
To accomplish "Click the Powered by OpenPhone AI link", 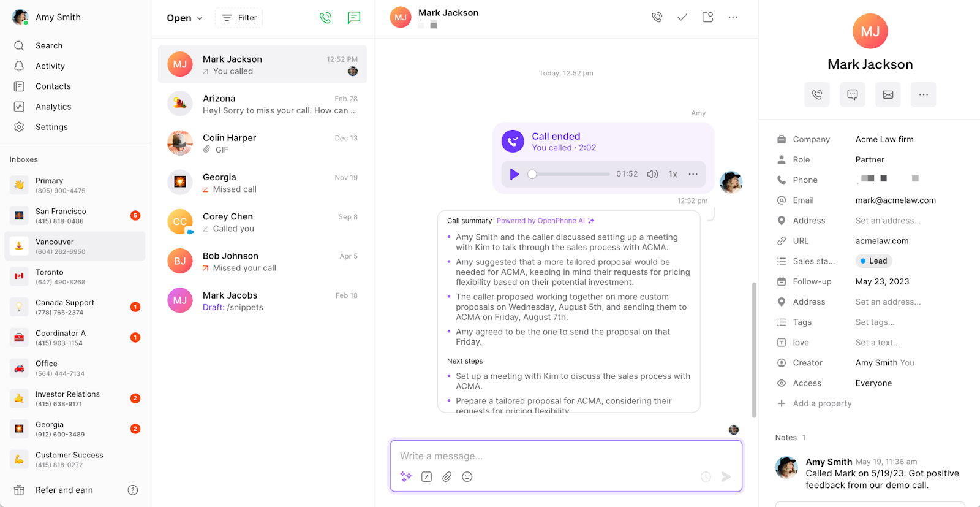I will [x=545, y=221].
